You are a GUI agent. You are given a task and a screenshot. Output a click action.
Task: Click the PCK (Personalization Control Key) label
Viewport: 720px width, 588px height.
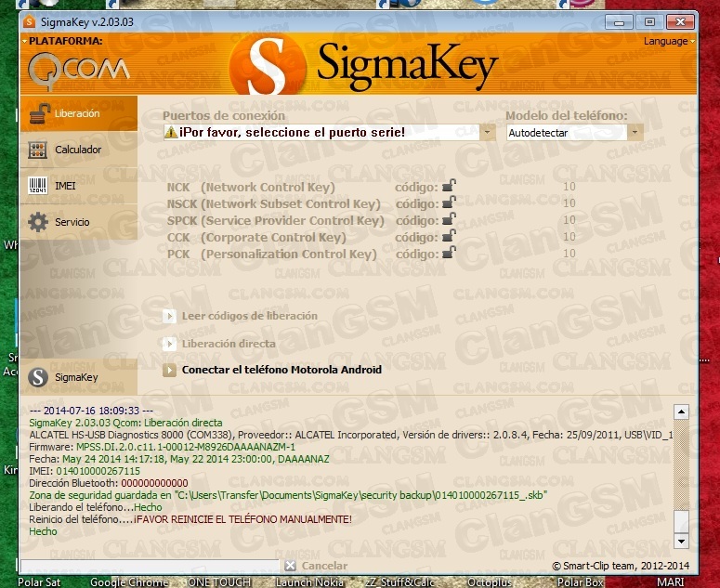272,254
